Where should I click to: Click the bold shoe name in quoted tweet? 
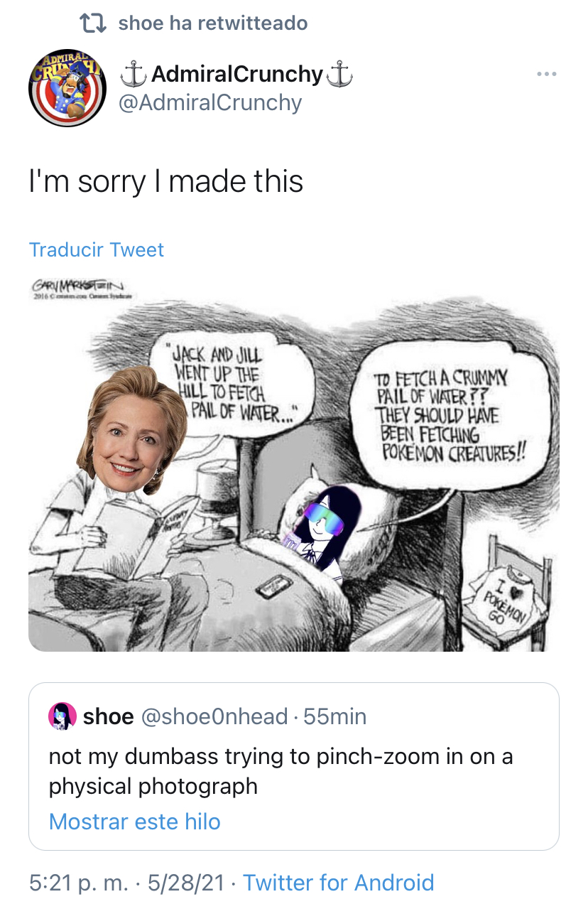click(108, 716)
